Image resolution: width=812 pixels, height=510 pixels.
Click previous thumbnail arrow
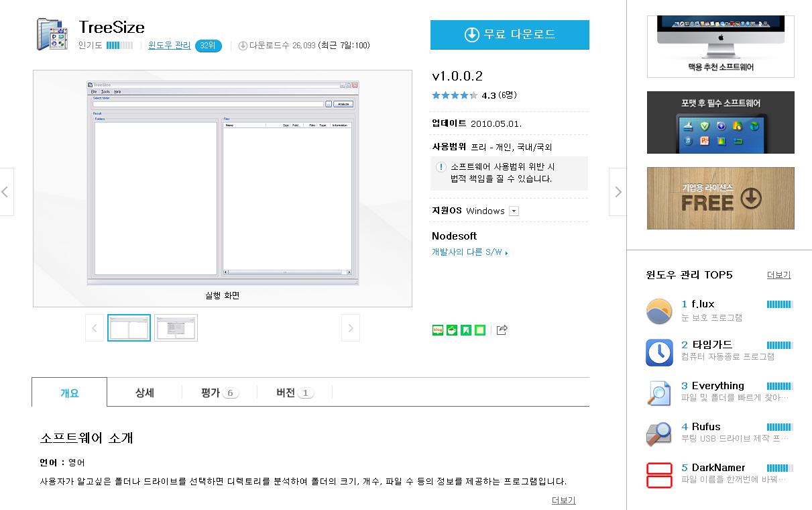coord(95,327)
